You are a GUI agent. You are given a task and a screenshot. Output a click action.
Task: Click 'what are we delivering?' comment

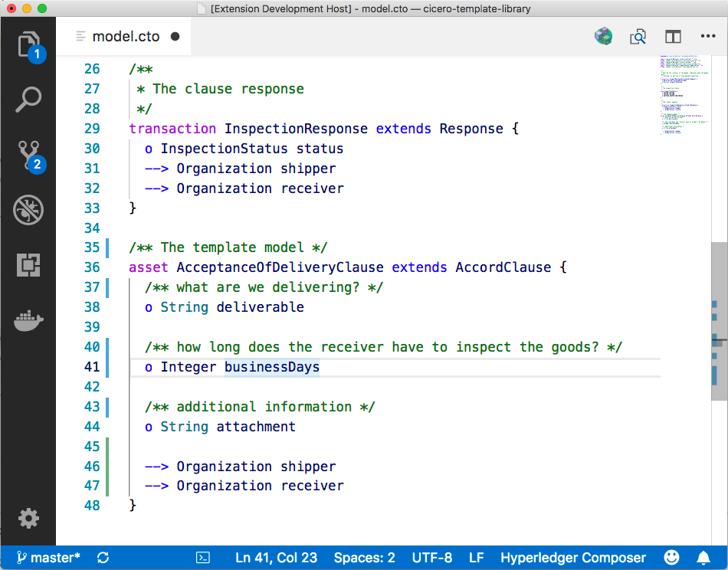tap(264, 287)
